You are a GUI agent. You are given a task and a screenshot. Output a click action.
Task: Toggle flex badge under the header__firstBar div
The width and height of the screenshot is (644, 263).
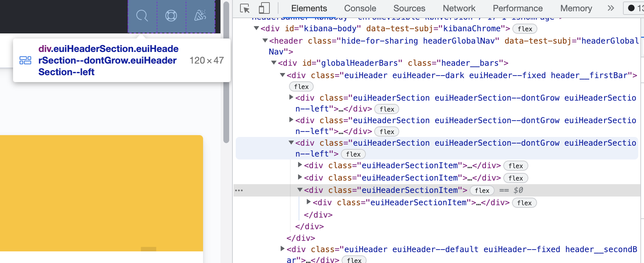301,87
